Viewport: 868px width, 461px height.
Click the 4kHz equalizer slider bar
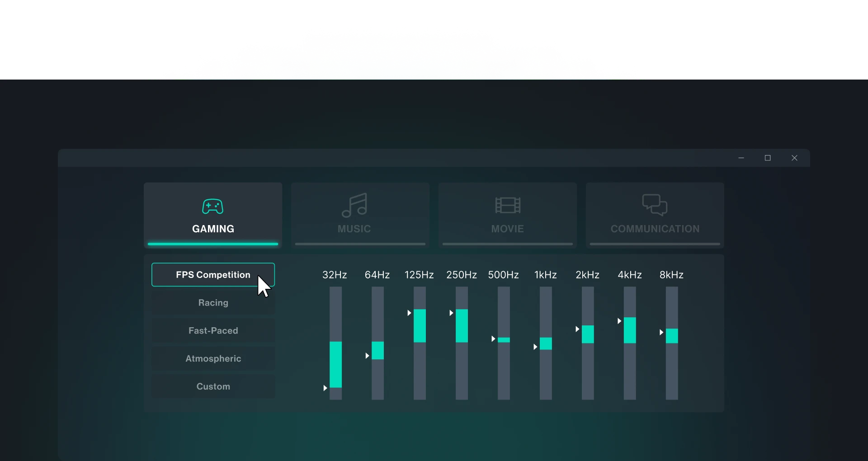point(630,343)
